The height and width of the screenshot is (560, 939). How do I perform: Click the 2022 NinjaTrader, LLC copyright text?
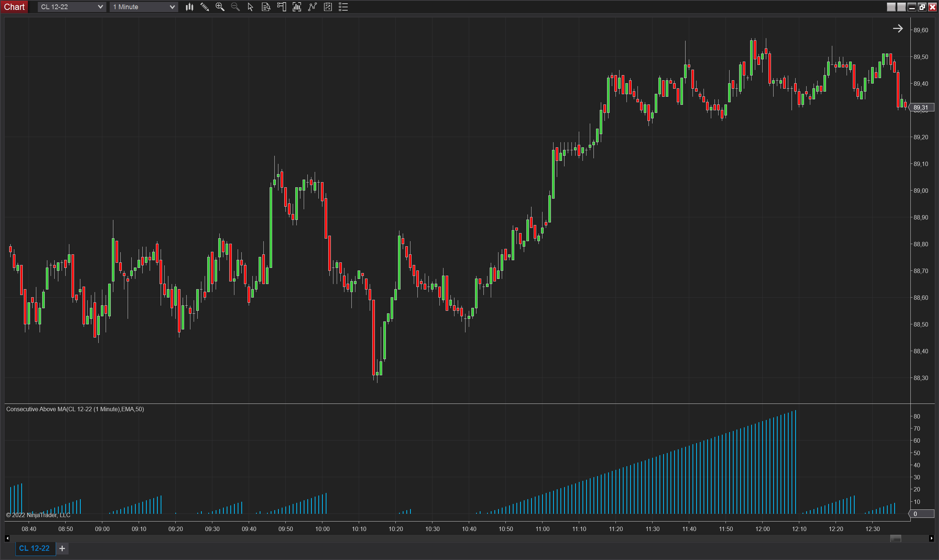tap(38, 515)
